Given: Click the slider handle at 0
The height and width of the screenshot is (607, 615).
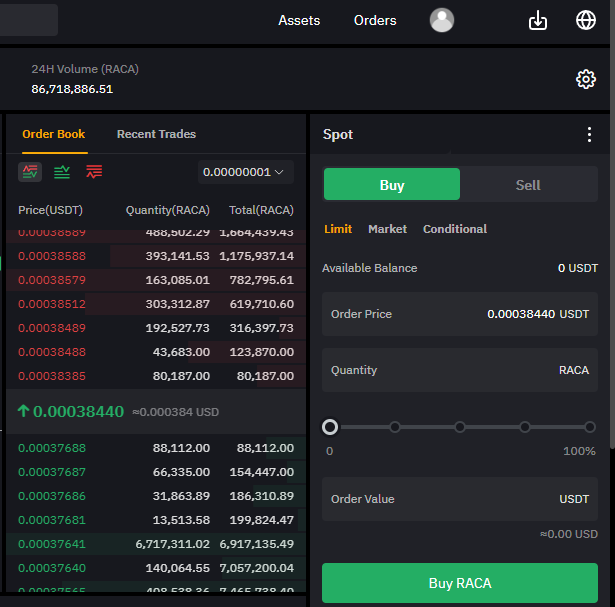Looking at the screenshot, I should coord(330,427).
